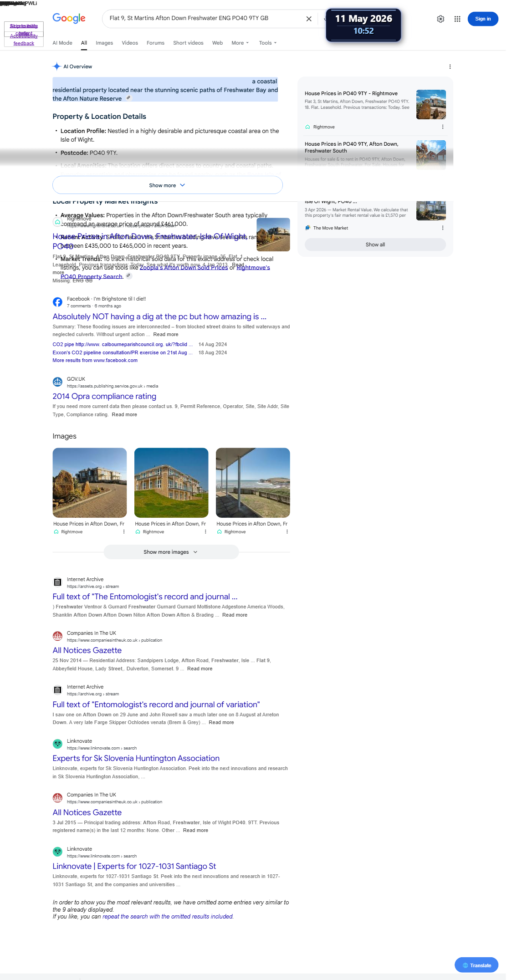This screenshot has width=512, height=980.
Task: Click the Translate button
Action: [476, 965]
